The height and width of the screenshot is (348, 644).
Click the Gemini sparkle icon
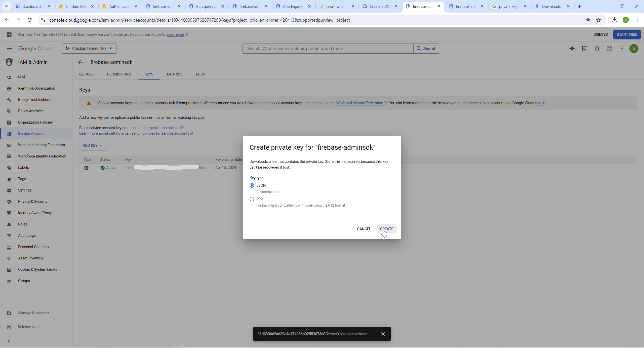click(x=572, y=49)
